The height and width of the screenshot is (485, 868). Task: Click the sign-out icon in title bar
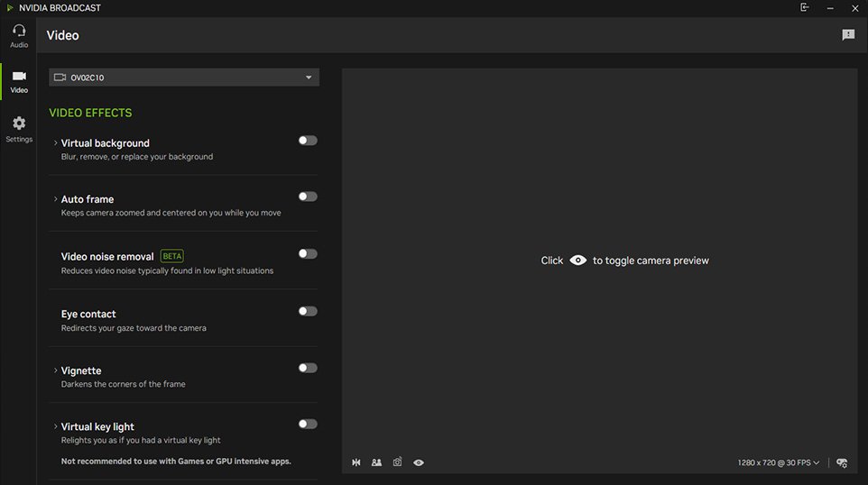coord(804,7)
